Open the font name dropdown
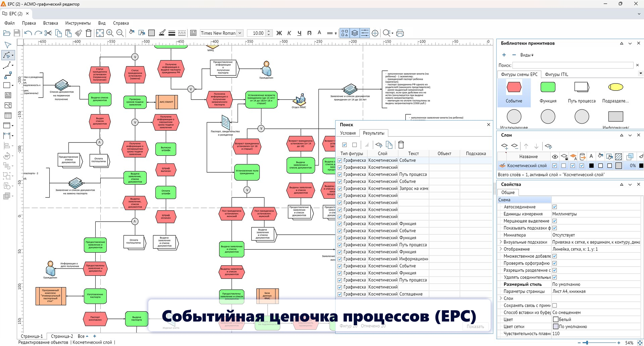Image resolution: width=644 pixels, height=346 pixels. (x=240, y=33)
